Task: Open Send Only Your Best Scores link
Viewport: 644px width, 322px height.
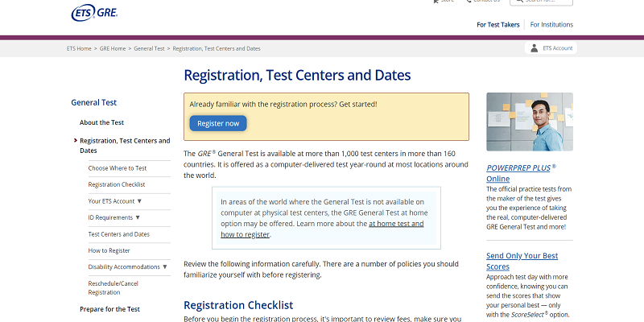Action: [520, 261]
